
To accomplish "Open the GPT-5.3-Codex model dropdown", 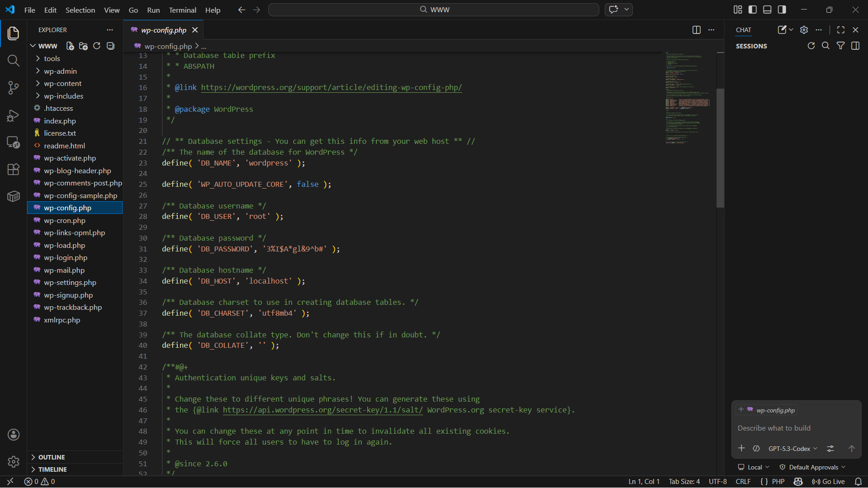I will pyautogui.click(x=792, y=449).
